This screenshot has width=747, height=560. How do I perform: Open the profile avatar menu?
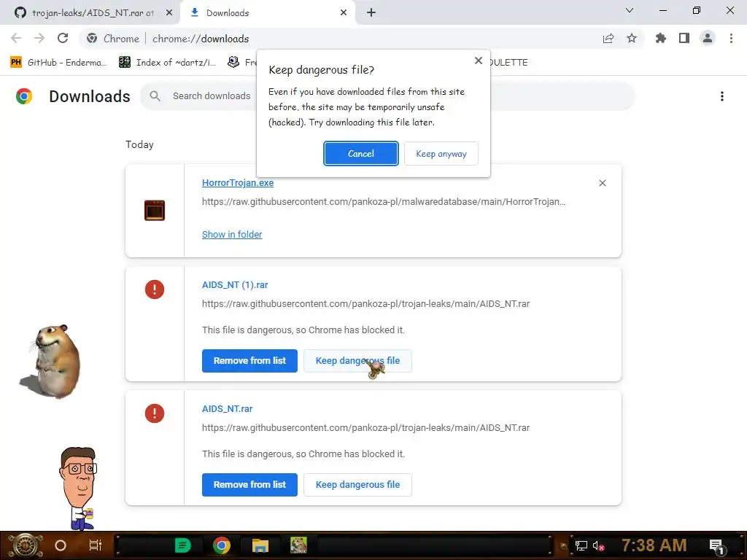tap(708, 38)
